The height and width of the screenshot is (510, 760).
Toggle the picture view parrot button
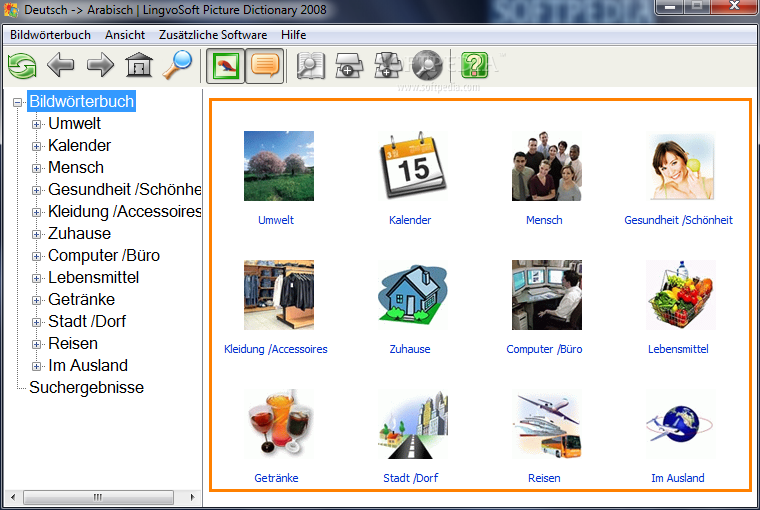[225, 66]
